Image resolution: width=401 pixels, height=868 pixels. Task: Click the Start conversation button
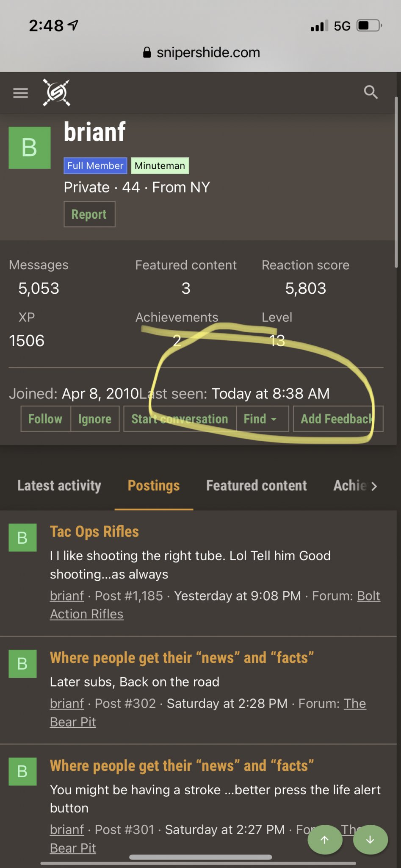pyautogui.click(x=180, y=419)
